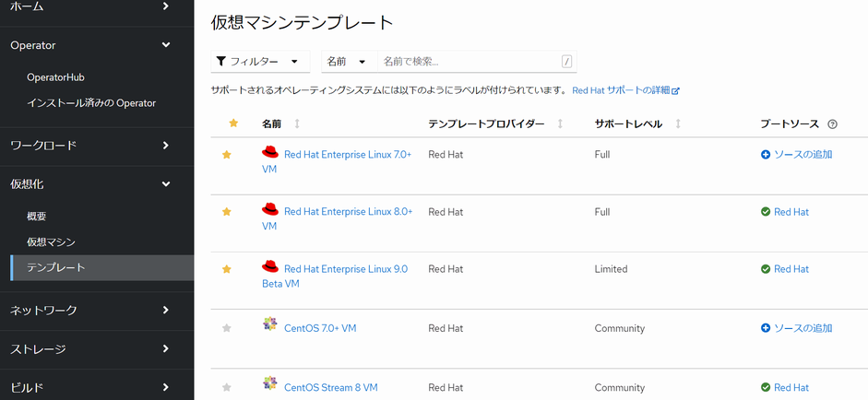Expand the ストレージ navigation section
Screen dimensions: 868x400
(97, 349)
